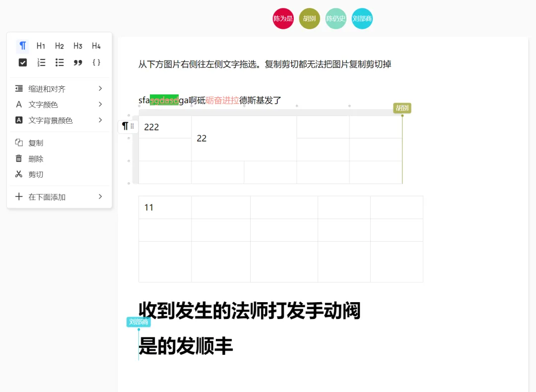Click the 刘部商 collaborator avatar
The image size is (536, 392).
(362, 18)
